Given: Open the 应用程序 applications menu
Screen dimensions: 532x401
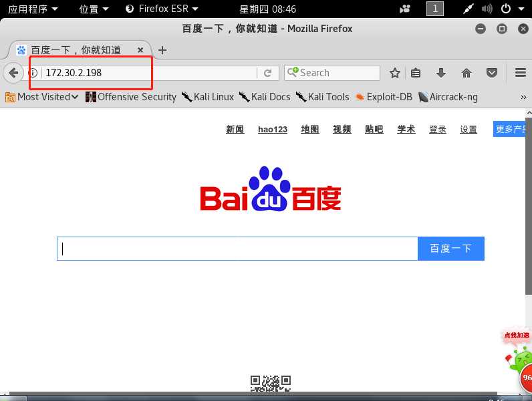Looking at the screenshot, I should (33, 9).
